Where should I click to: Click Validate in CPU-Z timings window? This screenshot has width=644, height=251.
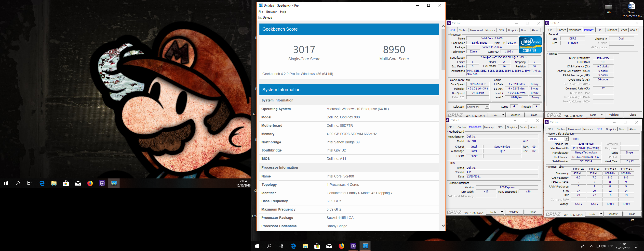tap(614, 115)
